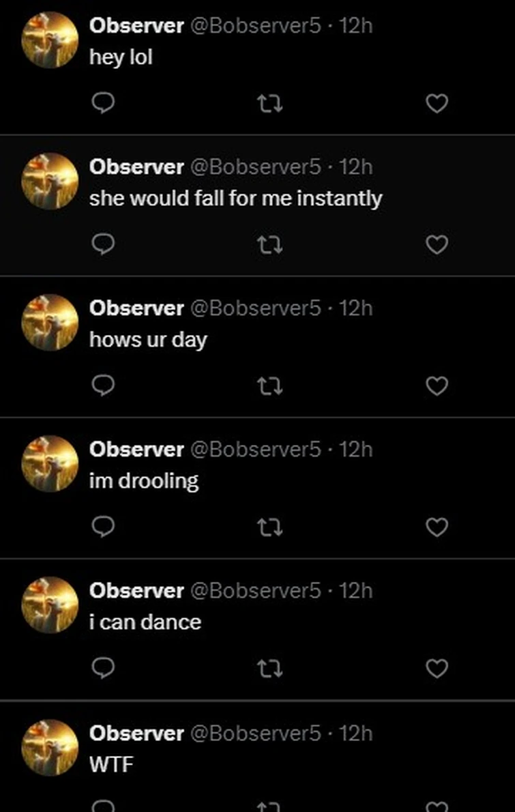Viewport: 515px width, 812px height.
Task: Open profile avatar beside 'i can dance' tweet
Action: (x=50, y=605)
